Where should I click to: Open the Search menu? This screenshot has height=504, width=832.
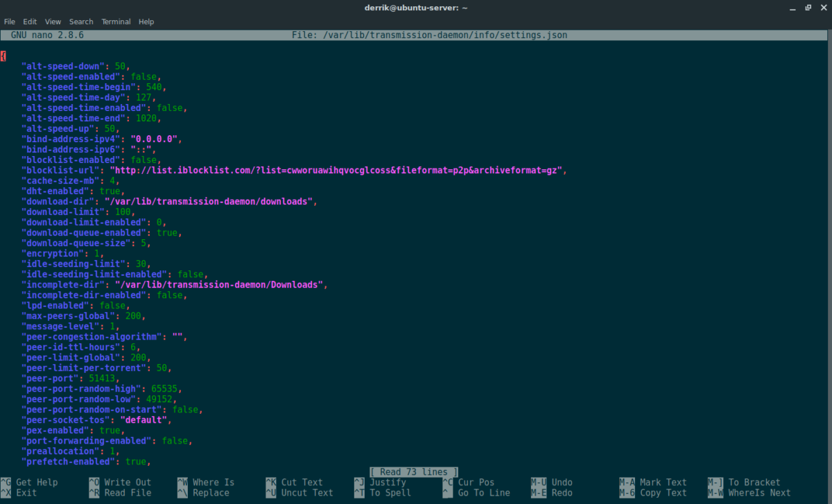[81, 21]
